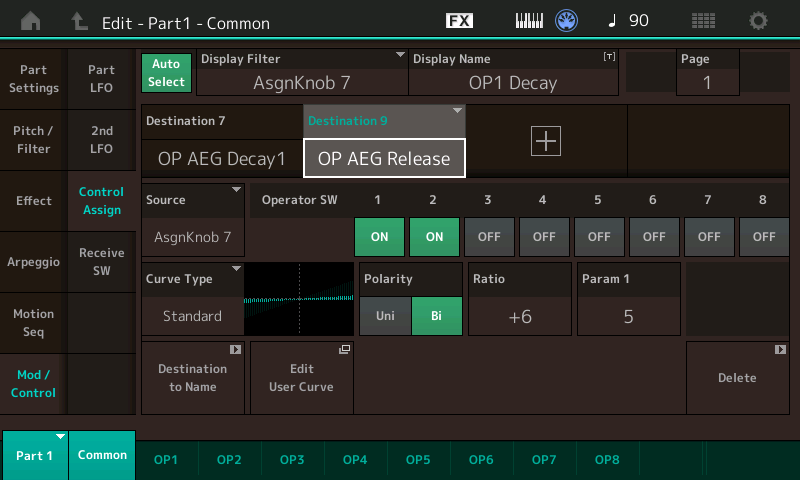Open the utility gear icon
The image size is (800, 480).
tap(759, 20)
